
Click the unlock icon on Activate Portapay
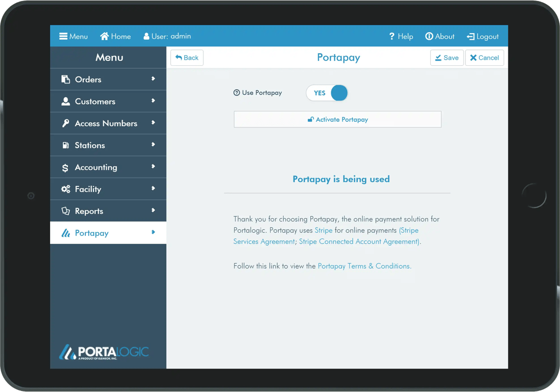click(x=311, y=119)
